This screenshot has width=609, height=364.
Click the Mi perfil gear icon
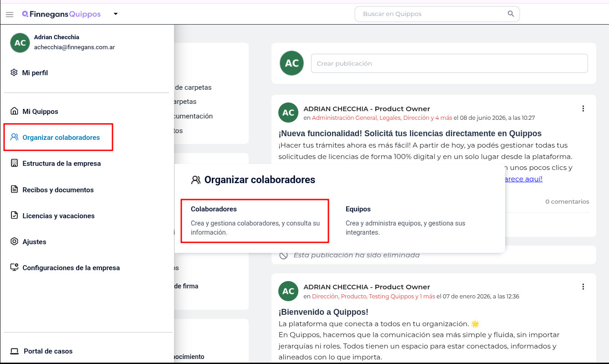click(14, 72)
